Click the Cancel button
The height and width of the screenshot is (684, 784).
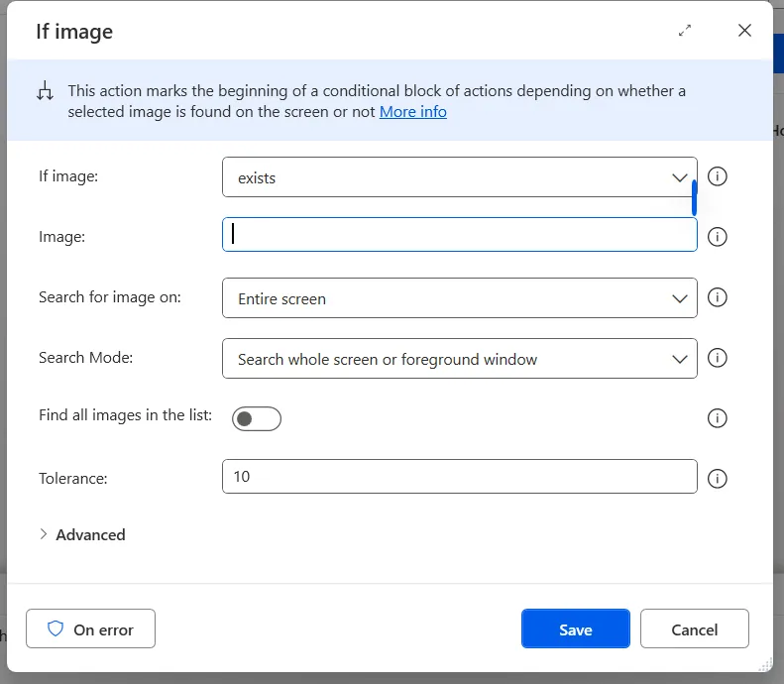694,629
